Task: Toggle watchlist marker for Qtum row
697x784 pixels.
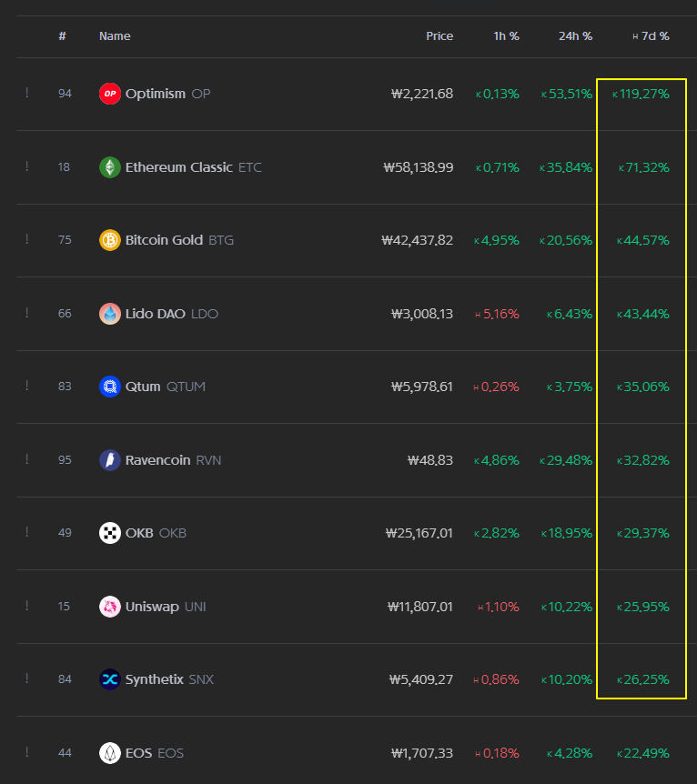Action: [27, 386]
